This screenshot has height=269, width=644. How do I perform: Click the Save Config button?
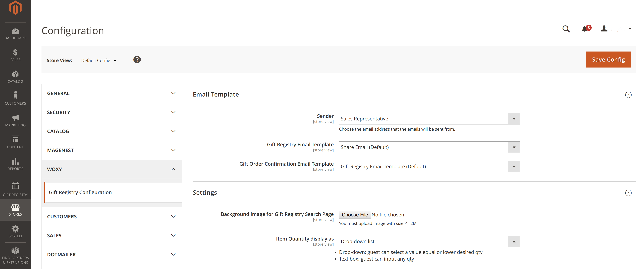pyautogui.click(x=608, y=59)
